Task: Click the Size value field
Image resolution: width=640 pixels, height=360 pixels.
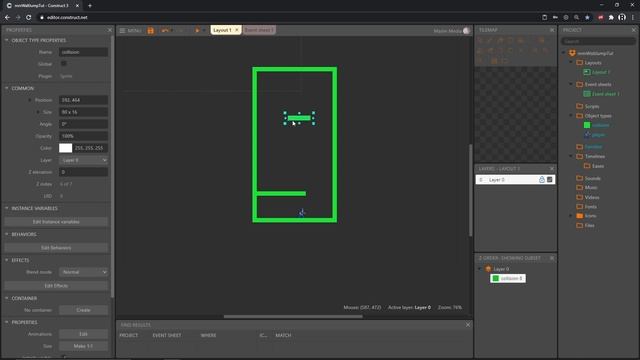Action: click(x=84, y=112)
